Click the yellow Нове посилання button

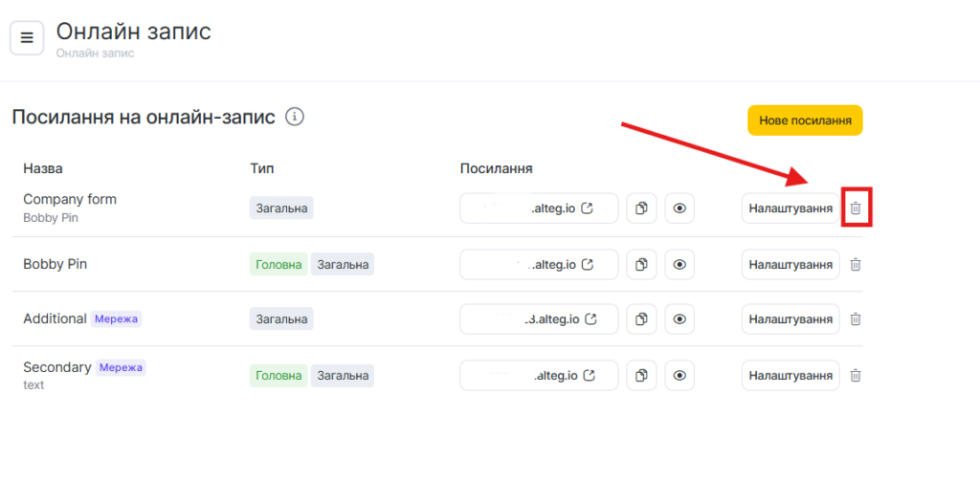coord(805,120)
